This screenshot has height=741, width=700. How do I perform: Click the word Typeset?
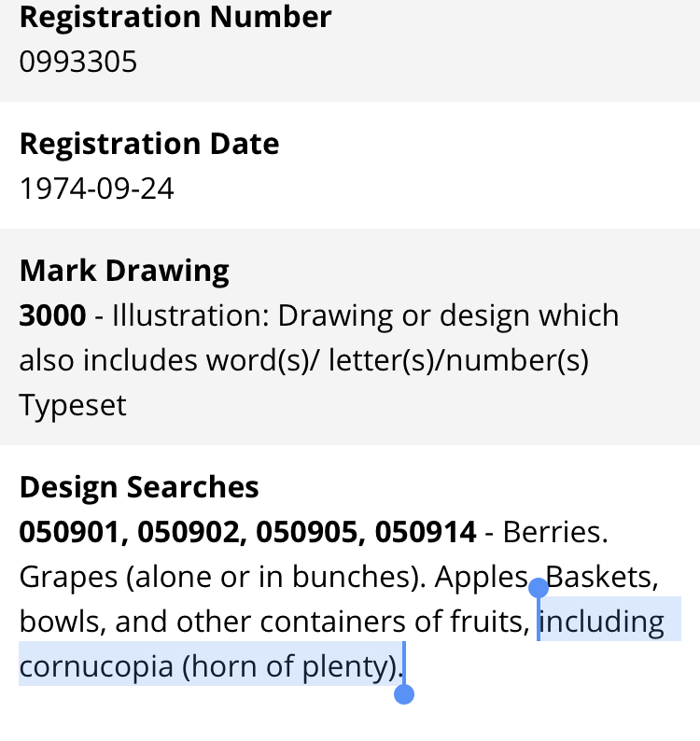73,405
